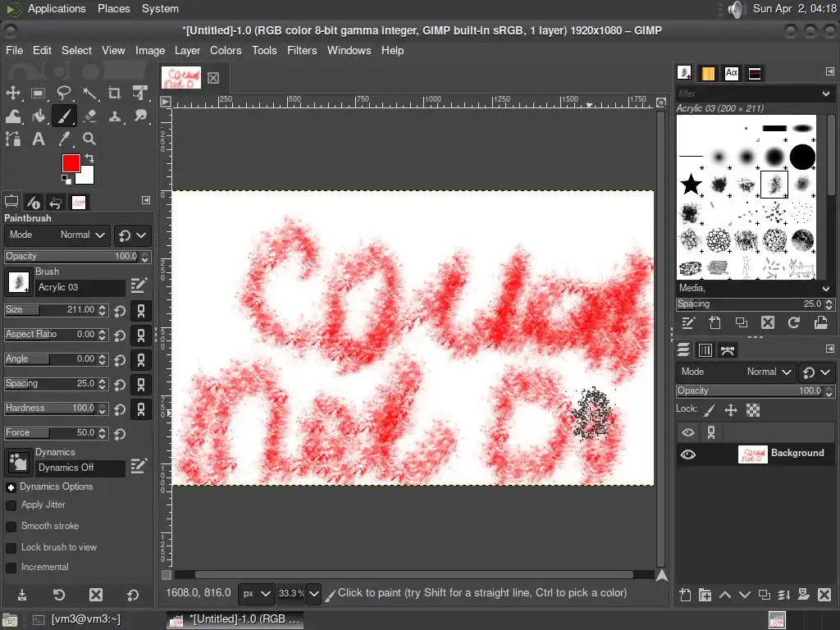840x630 pixels.
Task: Enable Incremental painting checkbox
Action: coord(11,568)
